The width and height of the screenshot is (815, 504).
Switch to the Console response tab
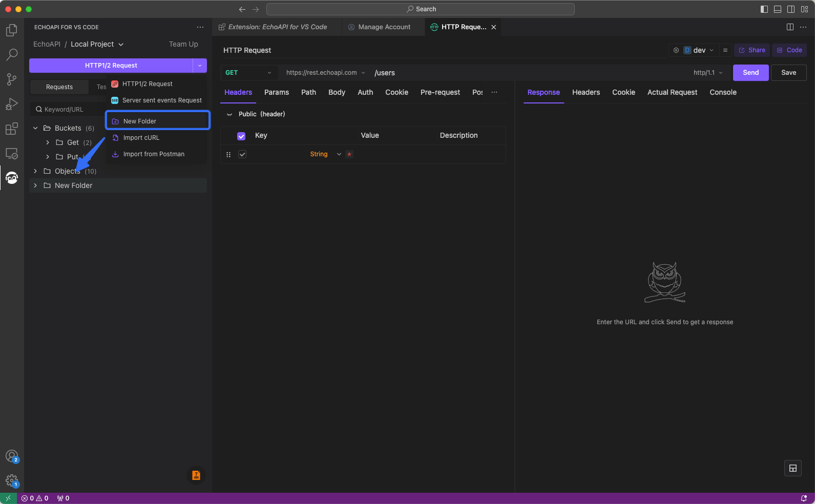coord(723,92)
